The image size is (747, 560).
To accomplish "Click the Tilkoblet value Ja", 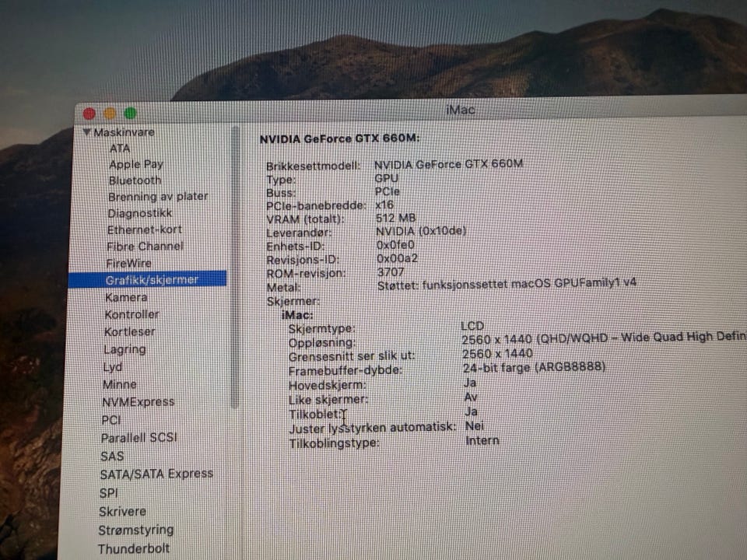I will click(472, 411).
